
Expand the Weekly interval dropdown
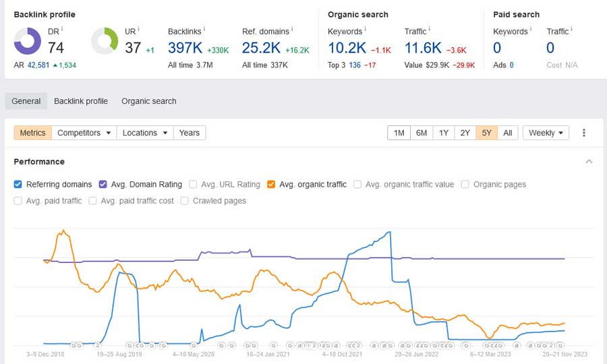click(546, 133)
